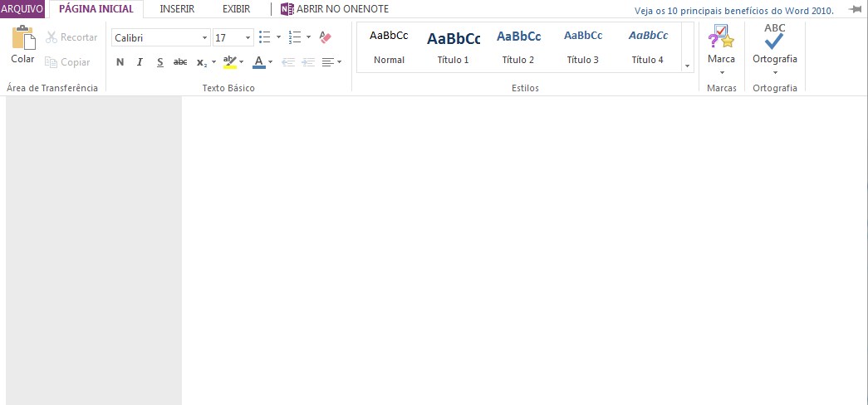The height and width of the screenshot is (405, 868).
Task: Expand highlight color options arrow
Action: point(242,62)
